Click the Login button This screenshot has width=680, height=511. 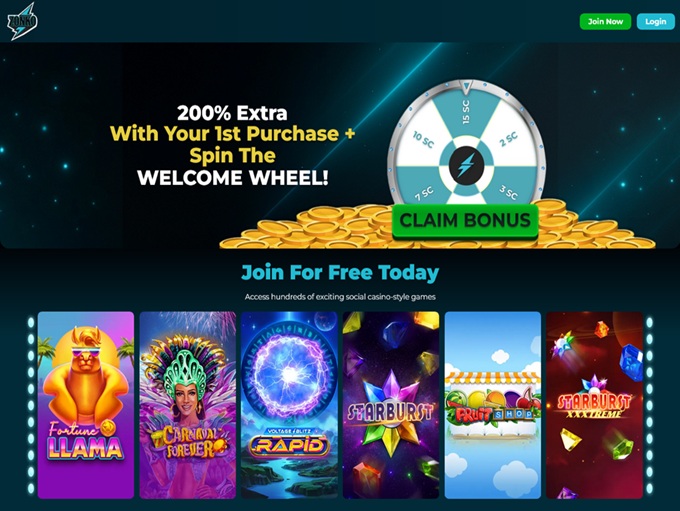655,21
